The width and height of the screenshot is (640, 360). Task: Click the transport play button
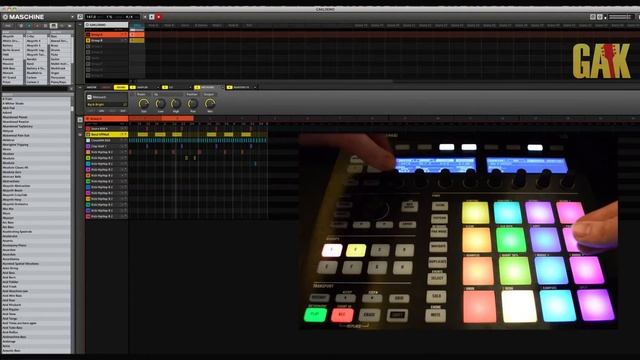(x=151, y=17)
